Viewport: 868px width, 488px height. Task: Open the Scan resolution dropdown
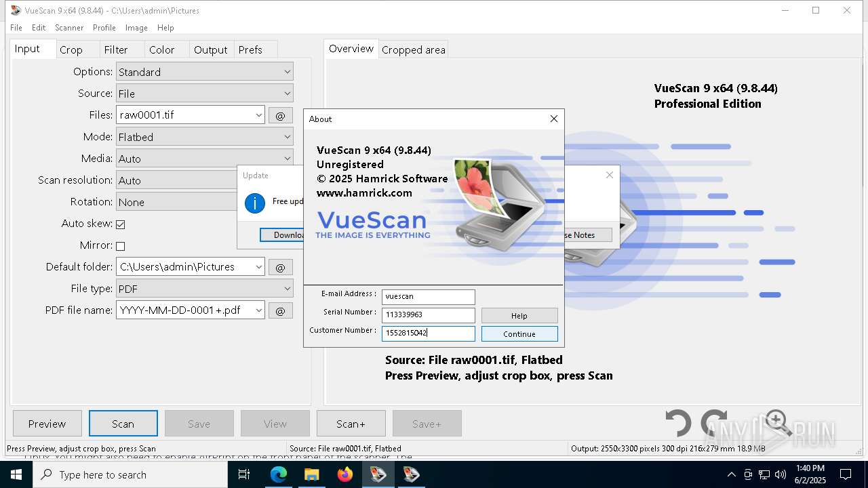pyautogui.click(x=176, y=180)
